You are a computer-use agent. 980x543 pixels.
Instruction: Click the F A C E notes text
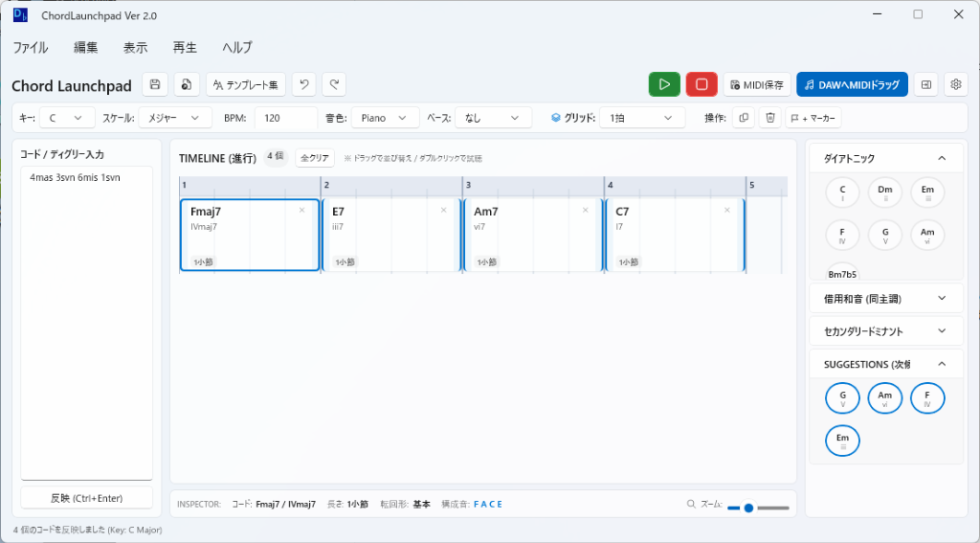pos(488,504)
